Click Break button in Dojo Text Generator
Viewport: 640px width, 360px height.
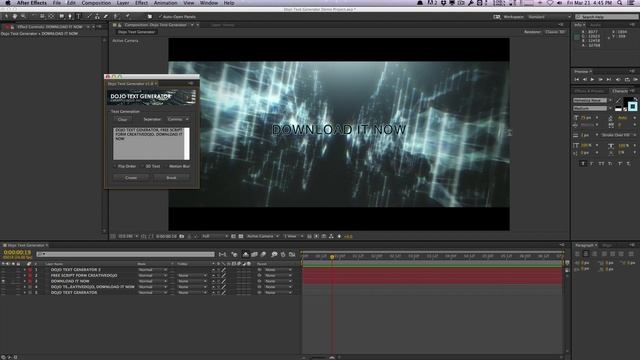(x=171, y=178)
